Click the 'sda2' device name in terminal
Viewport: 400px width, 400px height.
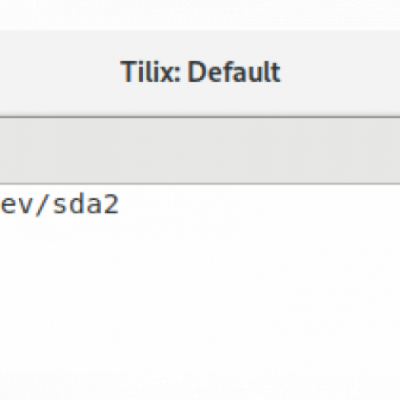(x=86, y=205)
